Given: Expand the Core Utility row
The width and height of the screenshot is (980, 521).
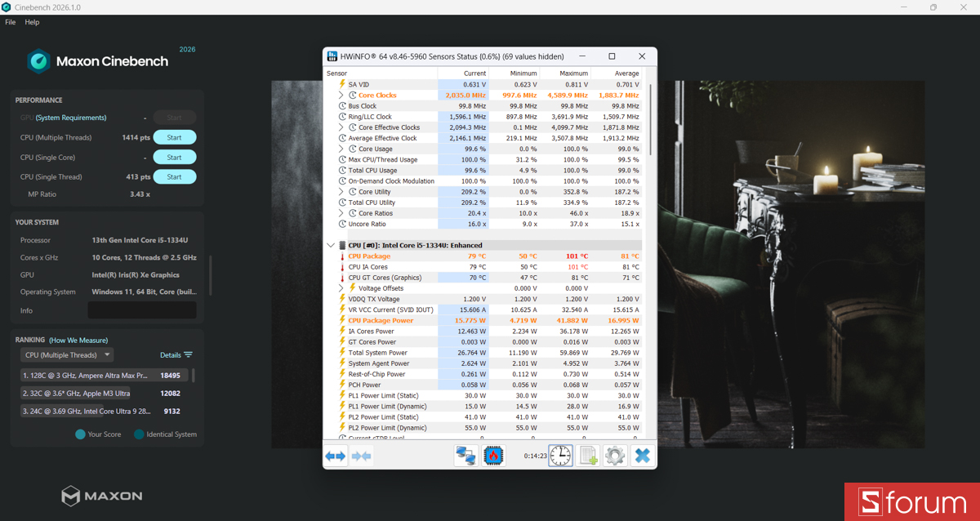Looking at the screenshot, I should (x=341, y=192).
